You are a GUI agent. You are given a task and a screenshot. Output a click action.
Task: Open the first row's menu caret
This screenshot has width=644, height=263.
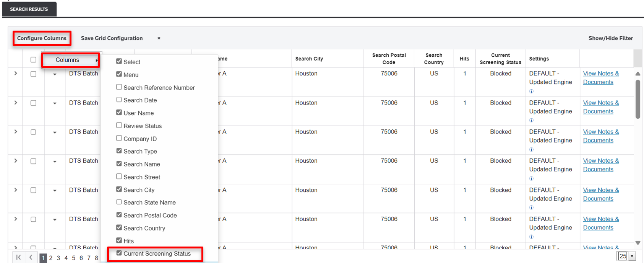click(55, 74)
